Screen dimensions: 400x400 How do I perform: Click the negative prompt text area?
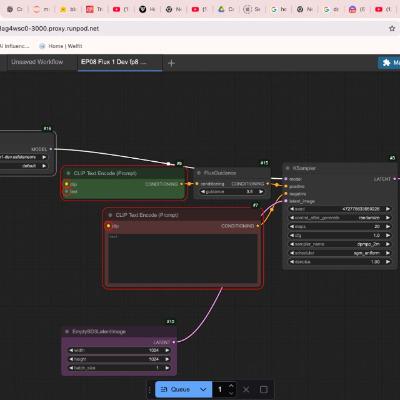click(x=183, y=258)
